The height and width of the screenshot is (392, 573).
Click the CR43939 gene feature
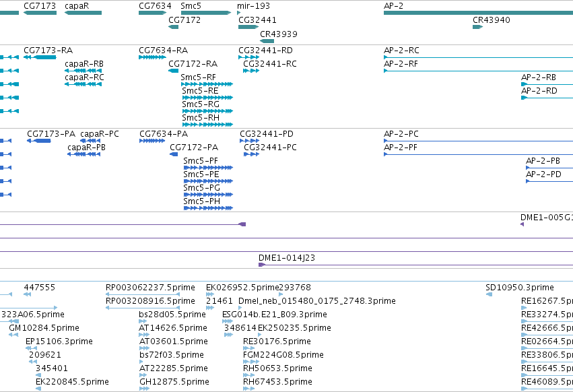point(267,41)
